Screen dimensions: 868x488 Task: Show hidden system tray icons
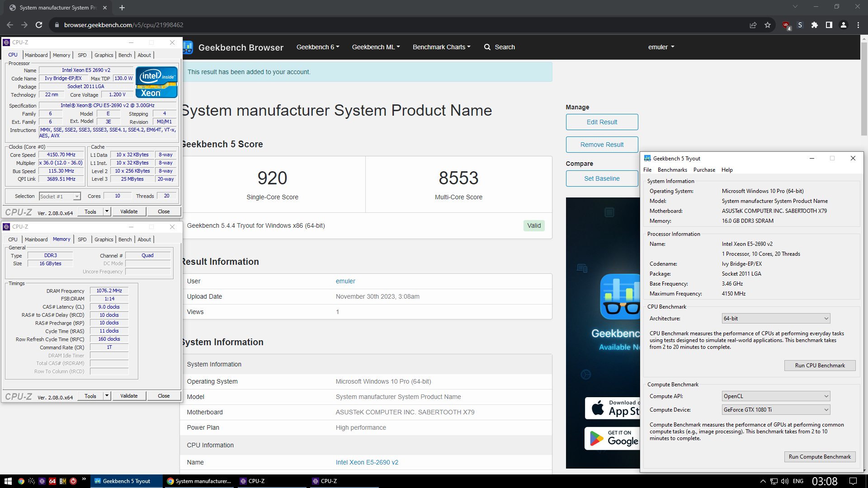(763, 481)
